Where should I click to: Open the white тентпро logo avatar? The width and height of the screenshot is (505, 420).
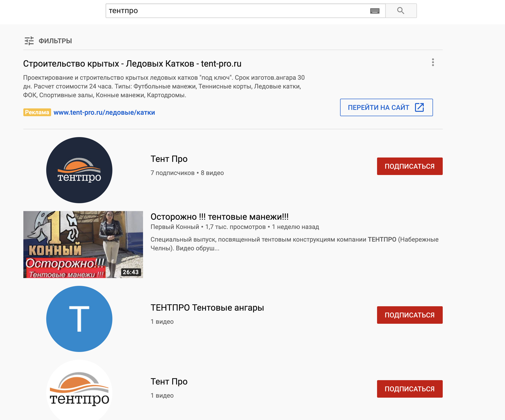point(79,390)
